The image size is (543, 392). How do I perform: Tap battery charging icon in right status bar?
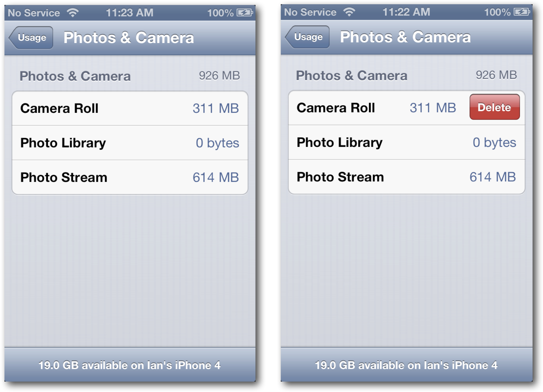tap(522, 12)
